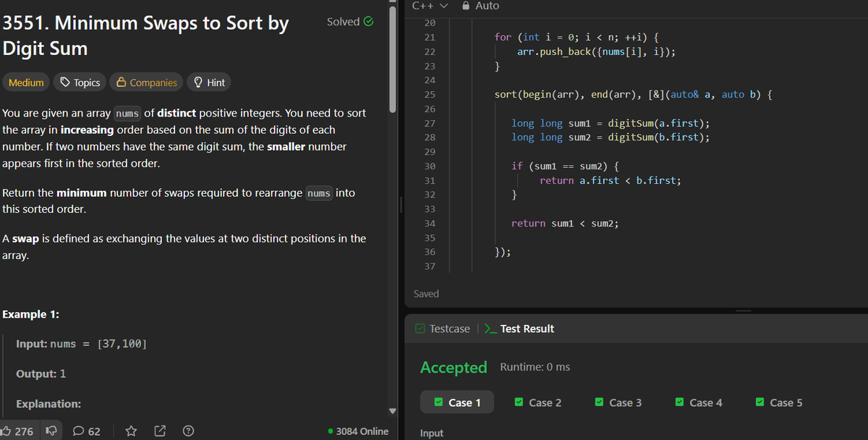Click the sort(begin(arr) code line
Image resolution: width=868 pixels, height=440 pixels.
click(x=633, y=95)
